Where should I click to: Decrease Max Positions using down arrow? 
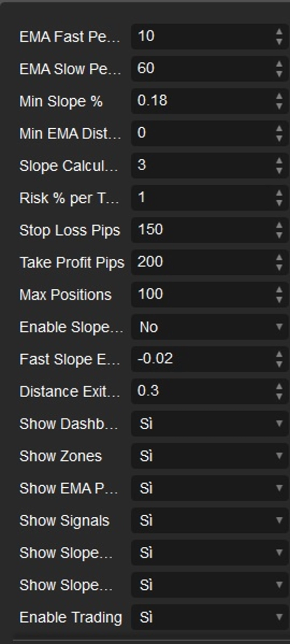279,300
